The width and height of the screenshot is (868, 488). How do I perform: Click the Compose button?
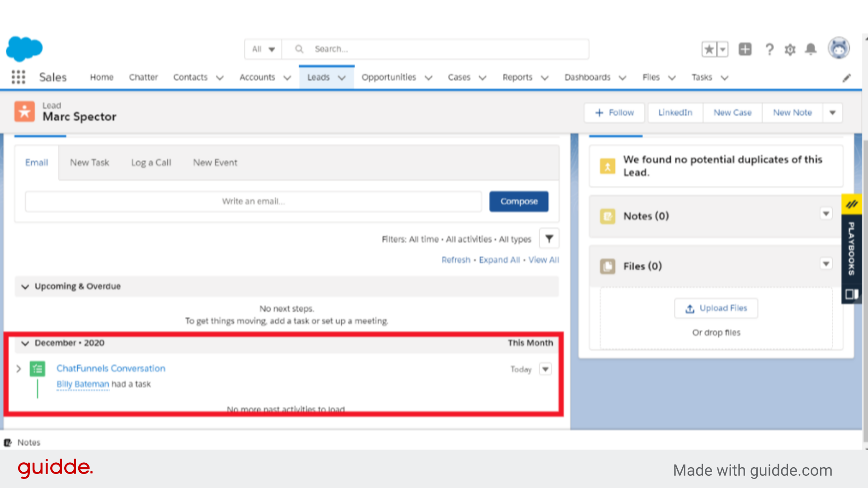[x=519, y=202]
